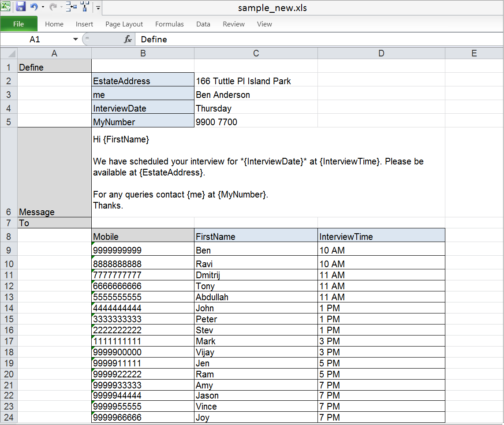Click the upward-arrow boxes icon in the toolbar
504x425 pixels.
pyautogui.click(x=85, y=7)
